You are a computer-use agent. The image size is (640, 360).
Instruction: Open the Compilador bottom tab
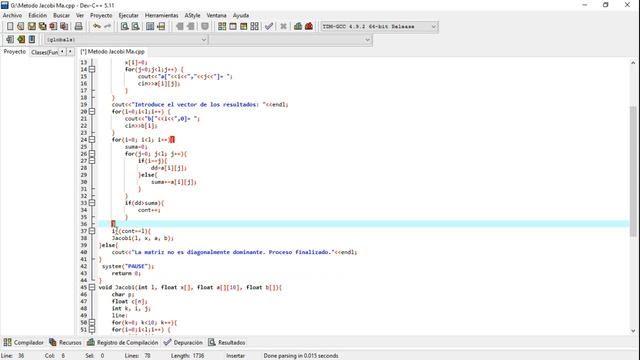pyautogui.click(x=24, y=342)
